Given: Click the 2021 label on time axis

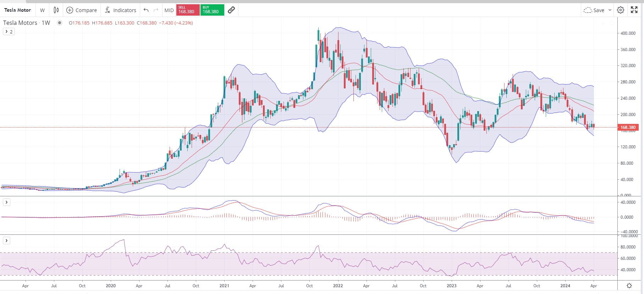Looking at the screenshot, I should (x=224, y=285).
